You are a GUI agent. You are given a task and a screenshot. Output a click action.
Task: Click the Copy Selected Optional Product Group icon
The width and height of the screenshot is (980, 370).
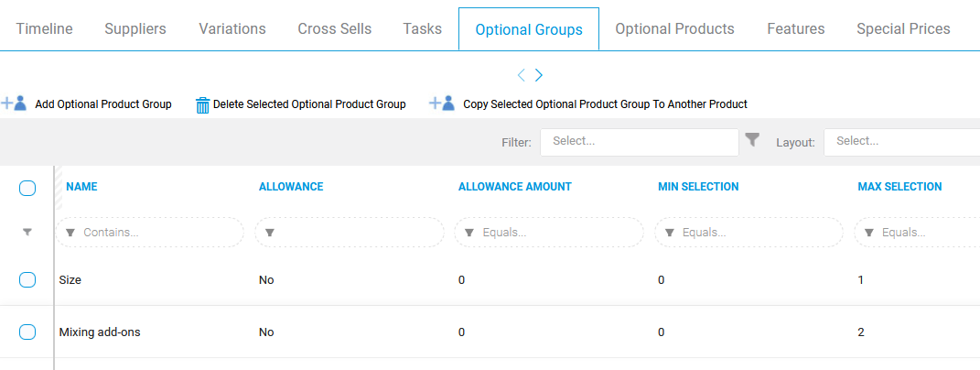click(442, 103)
